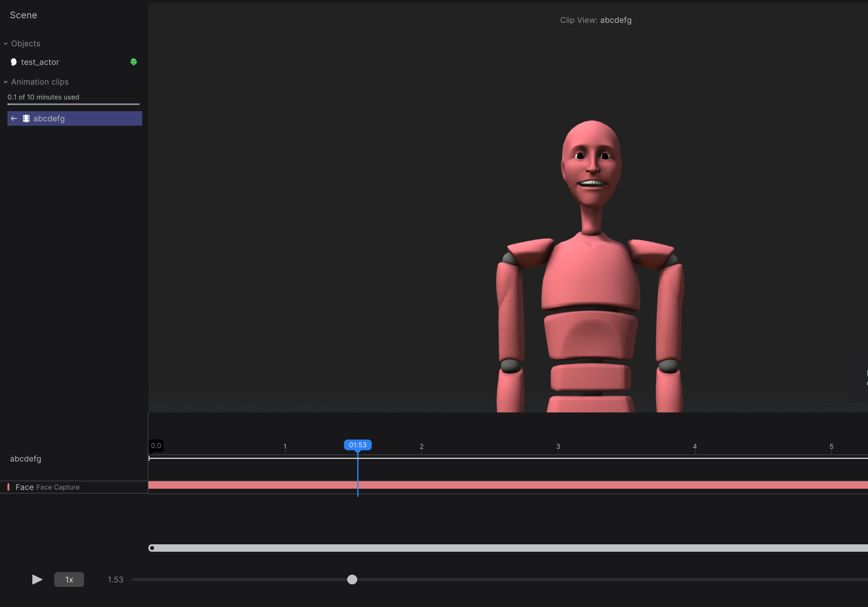Screen dimensions: 868x607
Task: Click the blue 01:53 playhead marker
Action: click(x=358, y=445)
